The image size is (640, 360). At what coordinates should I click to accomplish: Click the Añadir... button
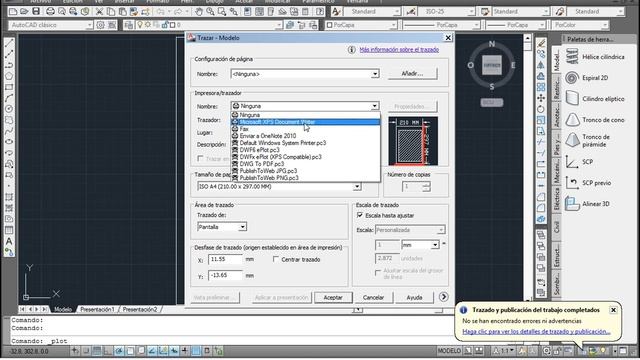[x=412, y=73]
